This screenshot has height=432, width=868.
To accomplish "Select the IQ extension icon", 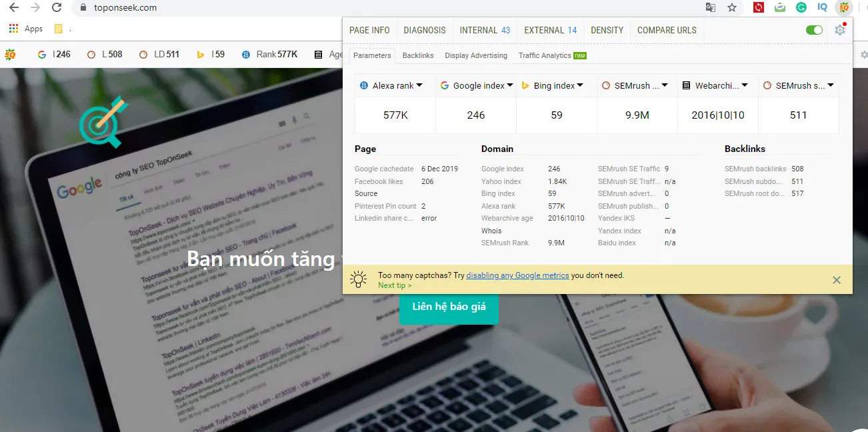I will coord(822,7).
